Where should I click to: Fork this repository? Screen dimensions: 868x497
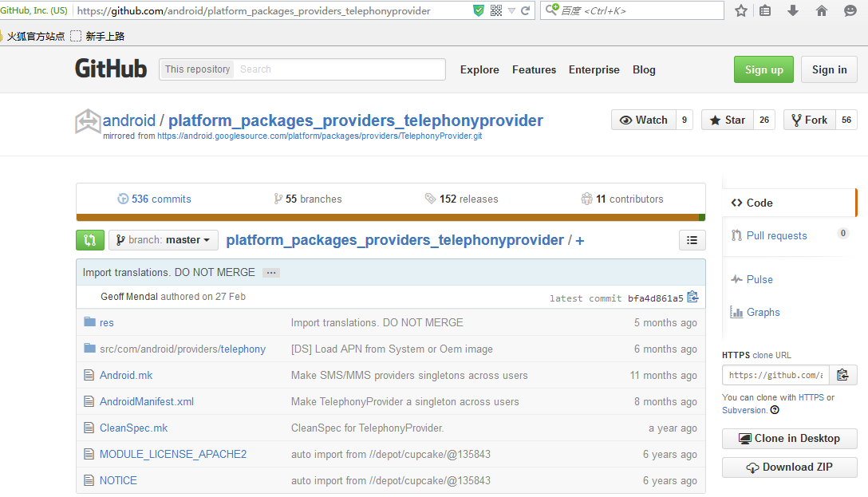(809, 120)
